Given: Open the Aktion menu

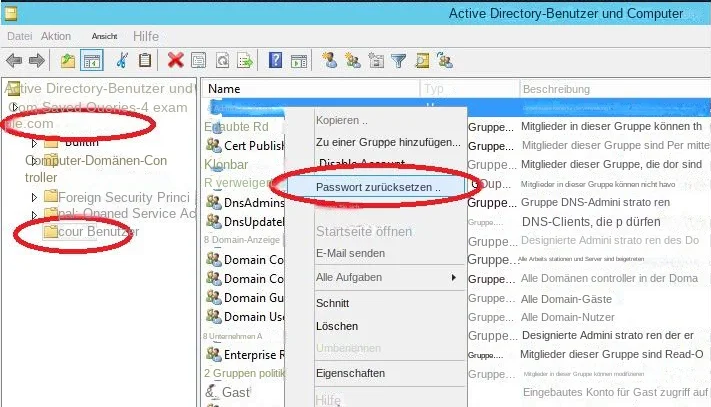Looking at the screenshot, I should point(56,36).
